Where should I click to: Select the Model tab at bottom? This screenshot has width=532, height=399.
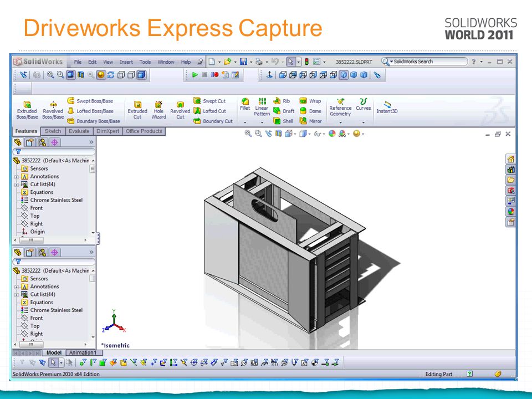(54, 352)
